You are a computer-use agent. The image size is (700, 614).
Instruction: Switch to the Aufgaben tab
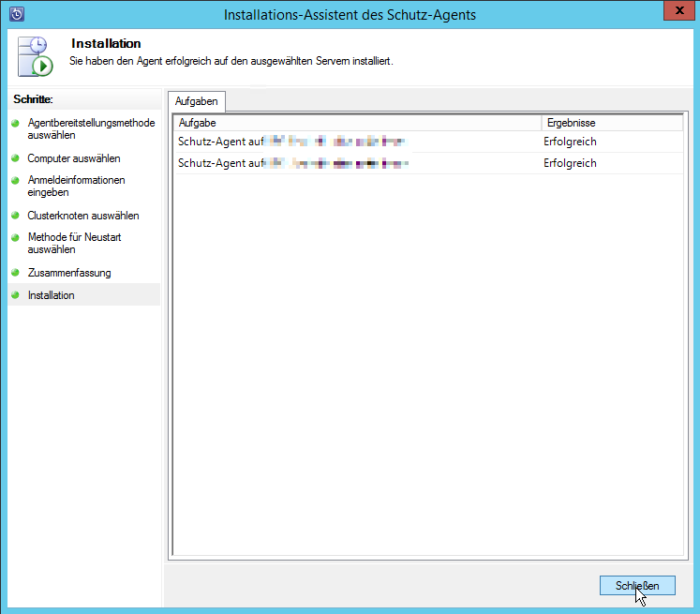pos(196,101)
